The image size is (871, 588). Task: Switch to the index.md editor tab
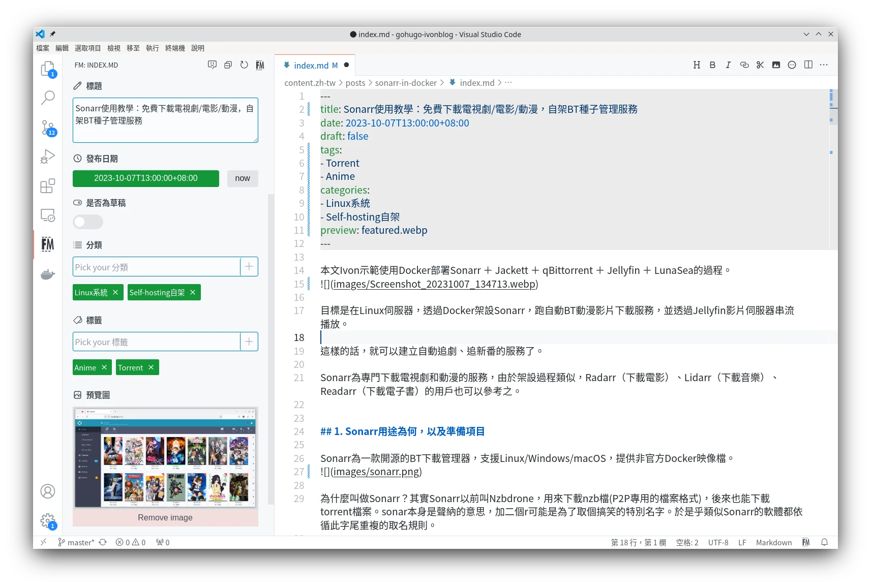tap(311, 66)
